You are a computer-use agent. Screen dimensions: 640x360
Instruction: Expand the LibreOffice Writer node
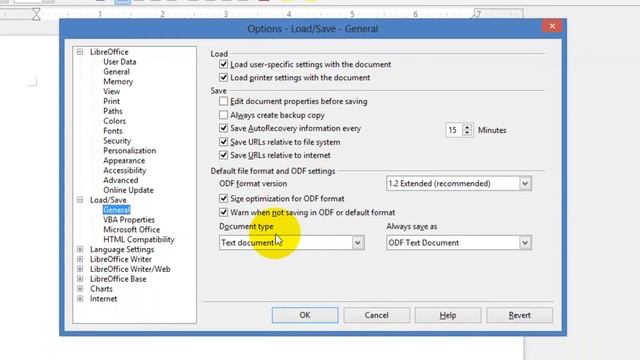80,259
